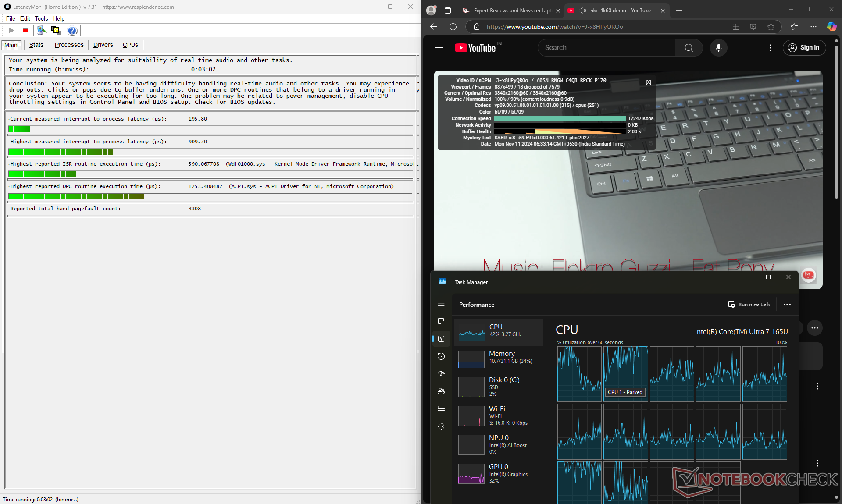Open the Help menu in LatencyMon
The height and width of the screenshot is (504, 842).
click(x=59, y=18)
